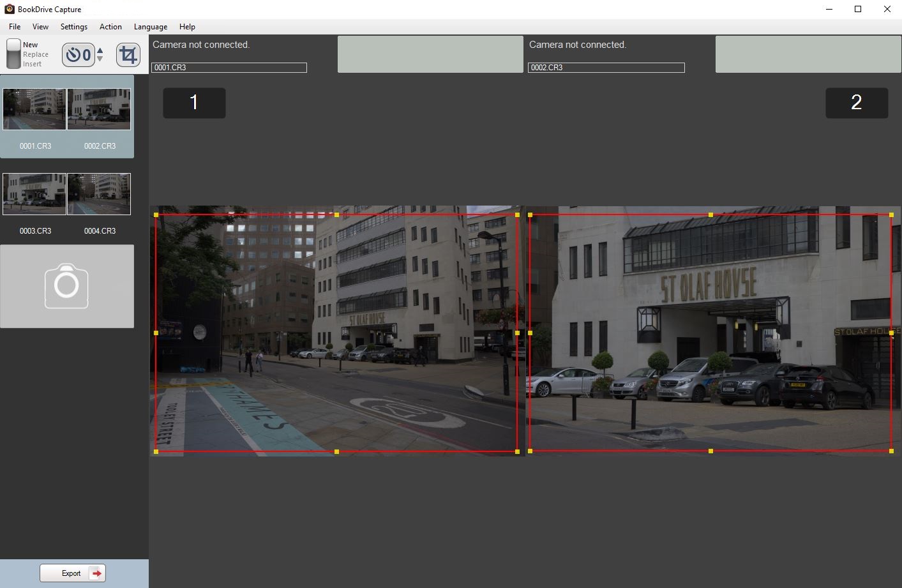Click the right camera gray preview panel
Image resolution: width=902 pixels, height=588 pixels.
point(808,54)
